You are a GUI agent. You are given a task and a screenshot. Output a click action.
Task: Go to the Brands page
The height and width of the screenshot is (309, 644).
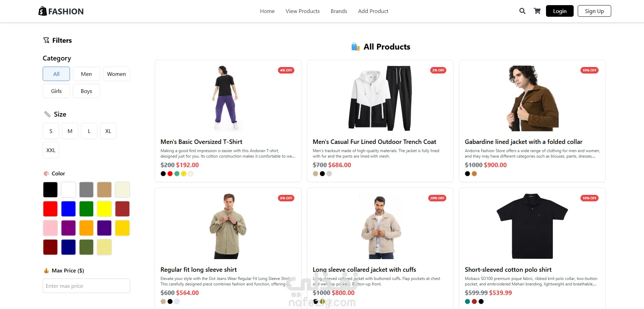tap(339, 11)
